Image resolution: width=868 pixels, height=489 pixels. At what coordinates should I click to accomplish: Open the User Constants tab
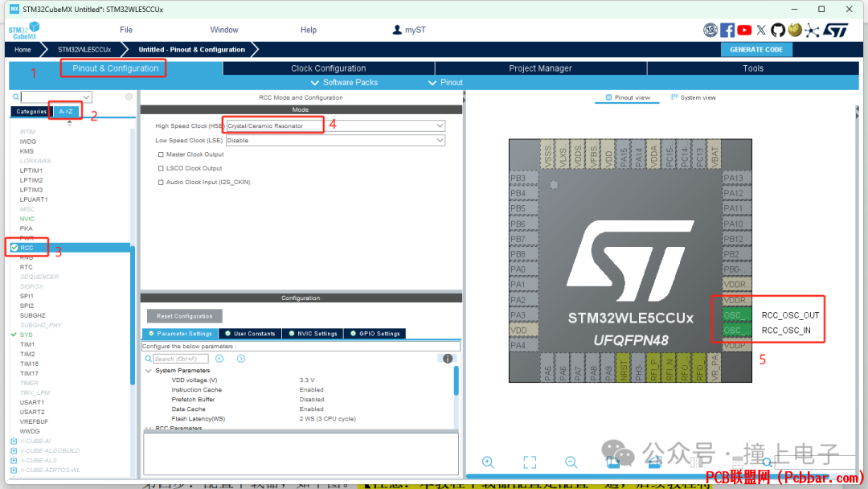tap(250, 334)
